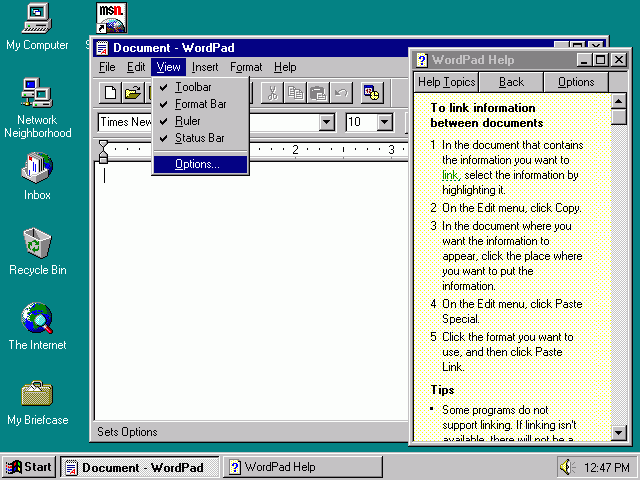This screenshot has width=640, height=480.
Task: Select the Inbox desktop icon
Action: pos(37,176)
